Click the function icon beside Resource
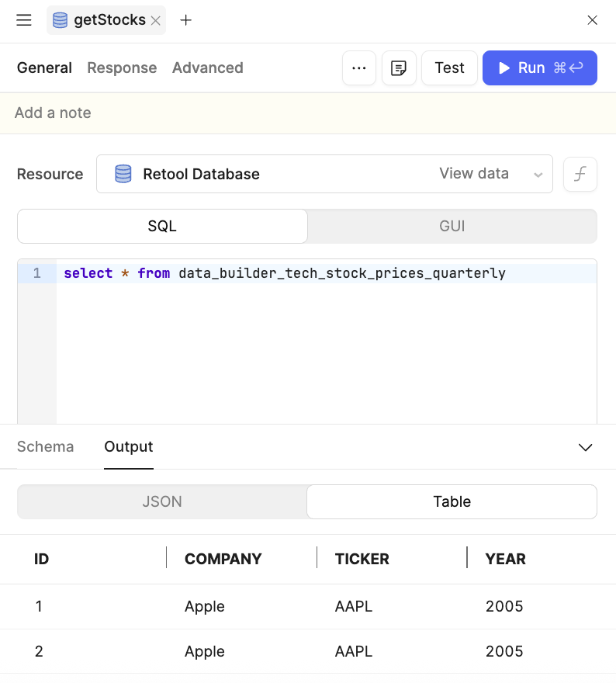 (x=580, y=174)
